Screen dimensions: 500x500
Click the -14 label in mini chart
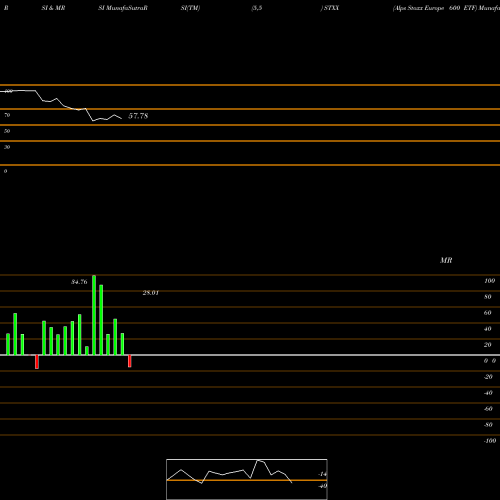(x=322, y=474)
